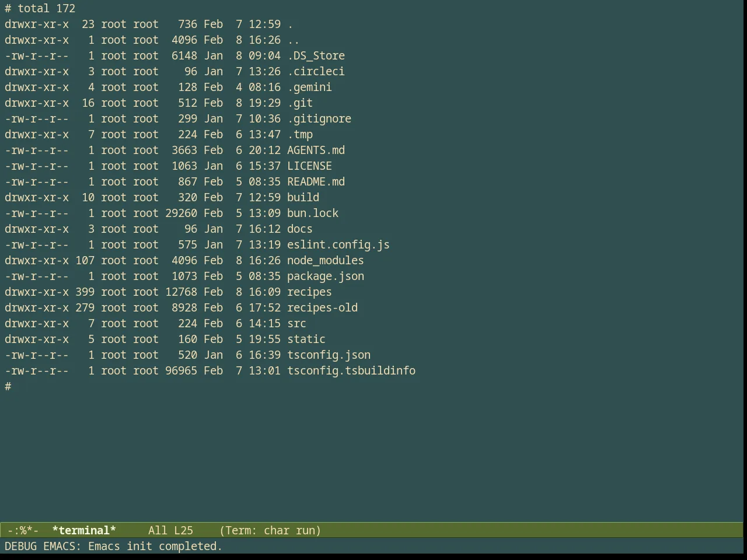Viewport: 747px width, 560px height.
Task: Click the 29260 size of bun.lock
Action: [x=181, y=213]
